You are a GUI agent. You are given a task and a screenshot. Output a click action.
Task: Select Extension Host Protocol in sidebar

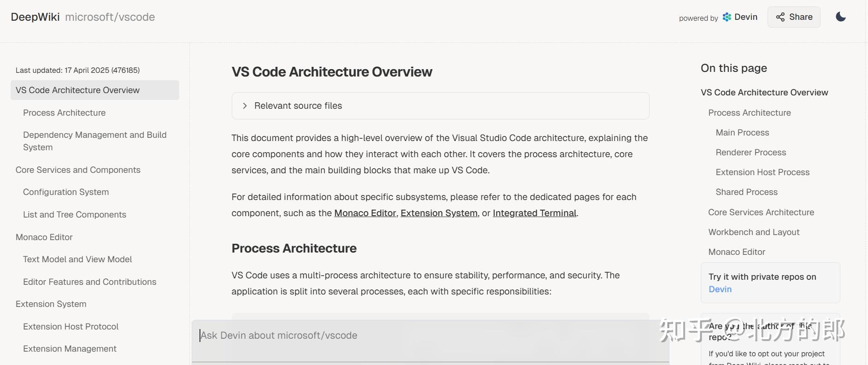tap(70, 327)
